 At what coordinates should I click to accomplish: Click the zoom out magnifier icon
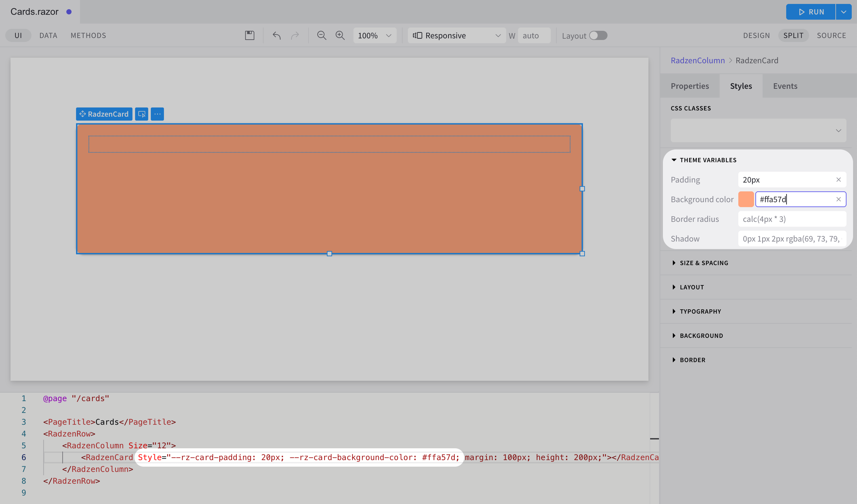tap(321, 35)
